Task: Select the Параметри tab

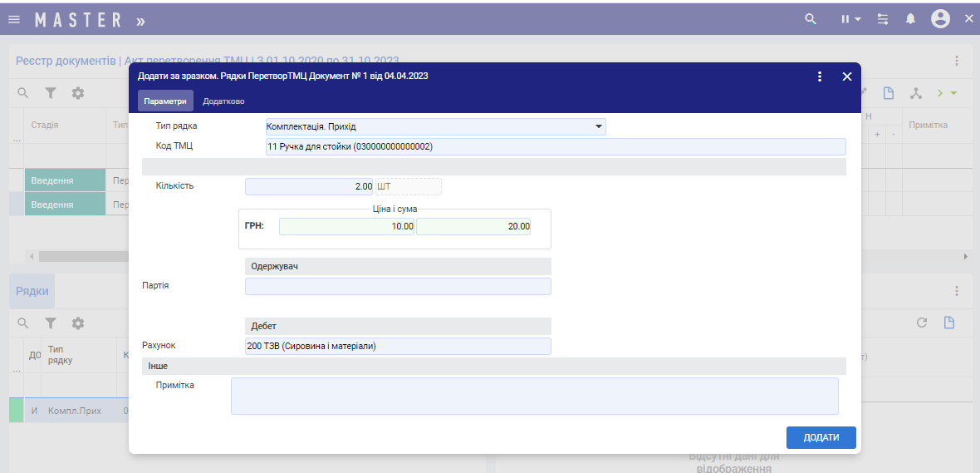Action: coord(165,101)
